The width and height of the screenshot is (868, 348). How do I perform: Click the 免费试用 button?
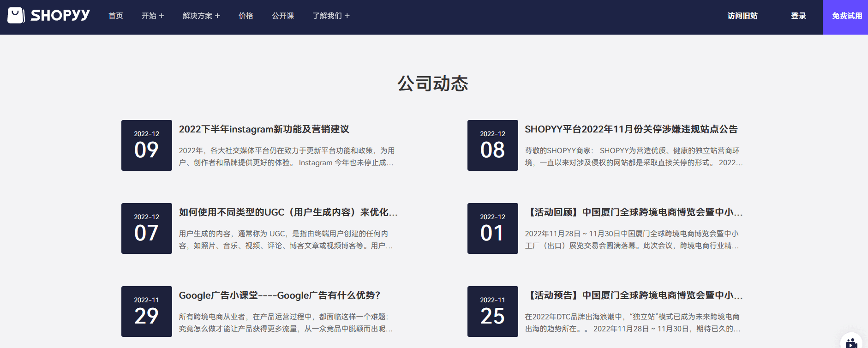pos(845,17)
